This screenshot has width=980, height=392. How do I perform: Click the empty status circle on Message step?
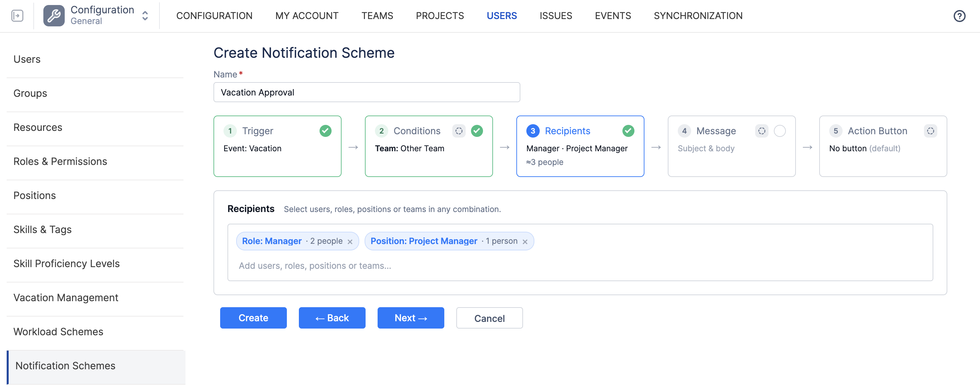780,131
